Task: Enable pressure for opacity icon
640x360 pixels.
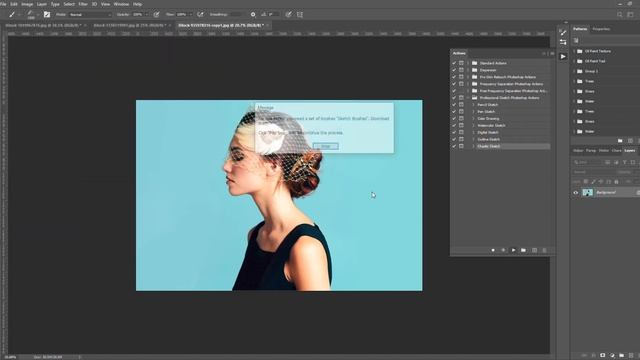Action: point(156,14)
